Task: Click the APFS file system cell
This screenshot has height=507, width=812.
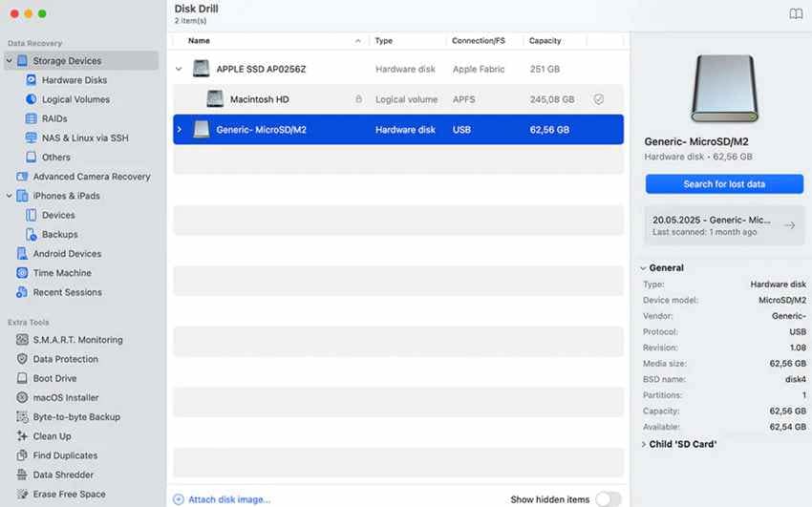Action: click(x=463, y=99)
